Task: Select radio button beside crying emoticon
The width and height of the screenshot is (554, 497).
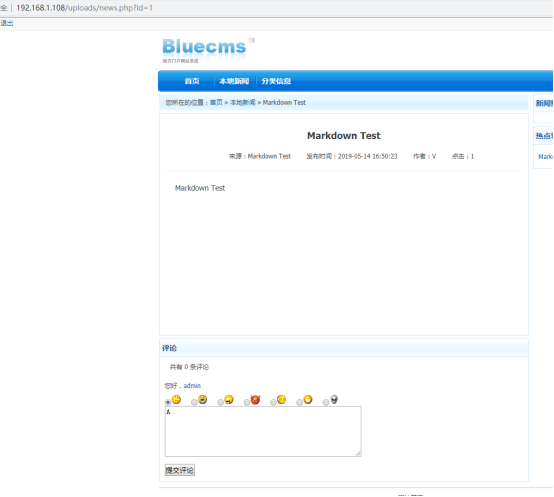Action: 194,402
